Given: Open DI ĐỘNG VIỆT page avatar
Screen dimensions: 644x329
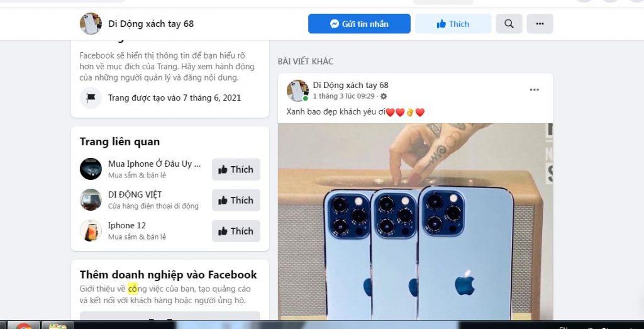Looking at the screenshot, I should (x=91, y=199).
